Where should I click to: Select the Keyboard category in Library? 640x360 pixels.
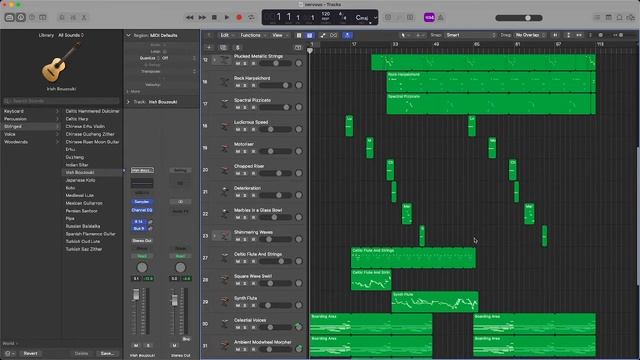tap(31, 111)
